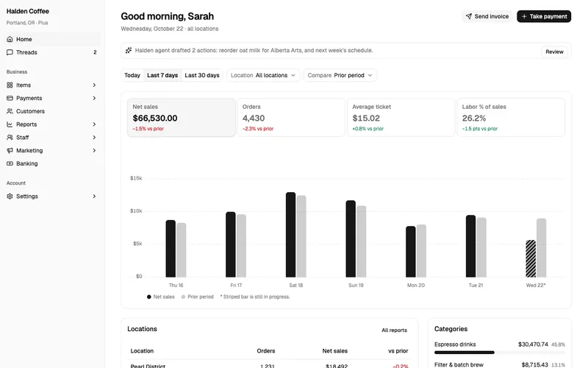Click the Halden agent sparkle icon
Viewport: 588px width, 368px height.
coord(129,50)
